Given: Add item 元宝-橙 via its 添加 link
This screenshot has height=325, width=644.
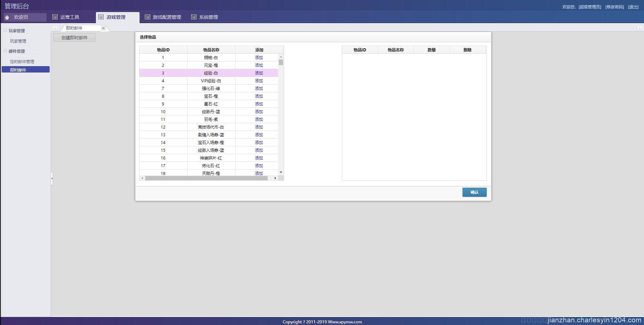Looking at the screenshot, I should pyautogui.click(x=259, y=65).
